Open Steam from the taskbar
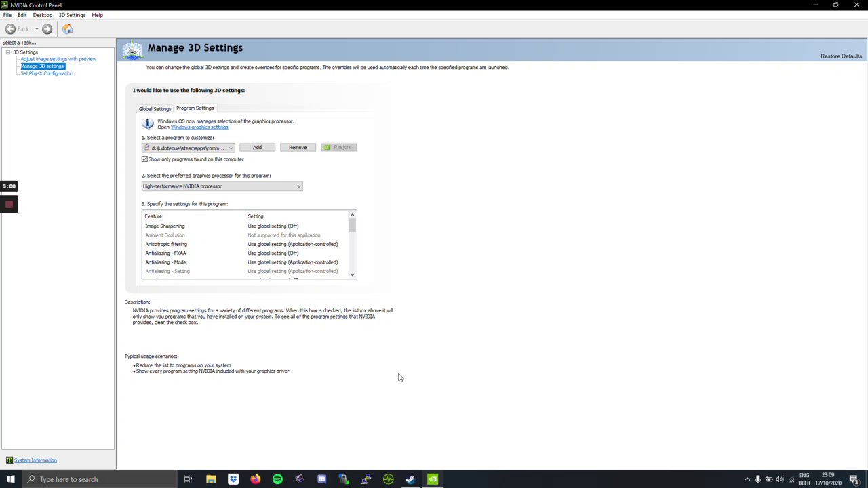The image size is (868, 488). coord(410,479)
